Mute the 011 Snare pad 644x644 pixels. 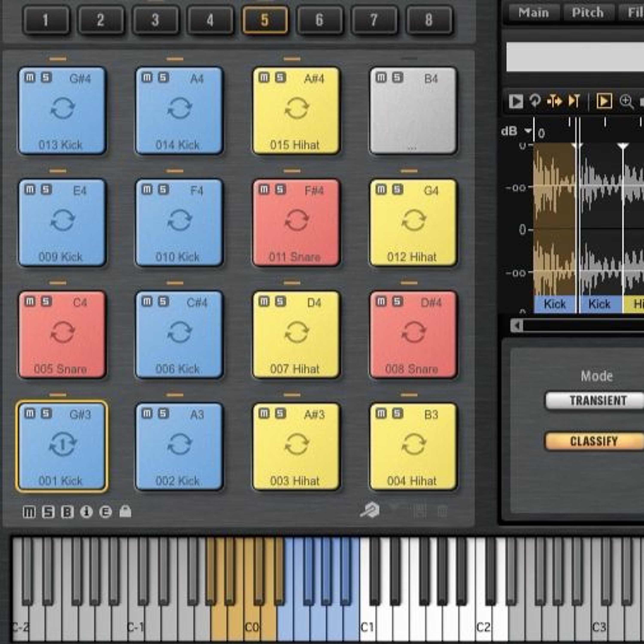pos(264,189)
